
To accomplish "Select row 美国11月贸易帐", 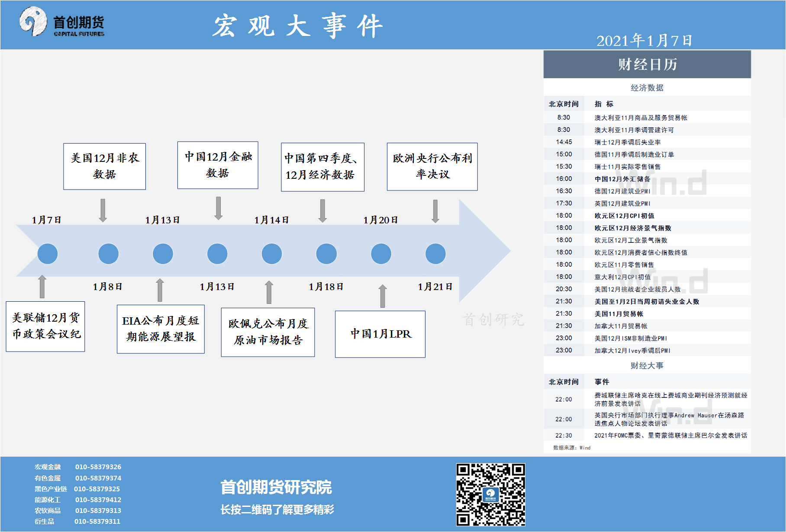I will tap(647, 314).
